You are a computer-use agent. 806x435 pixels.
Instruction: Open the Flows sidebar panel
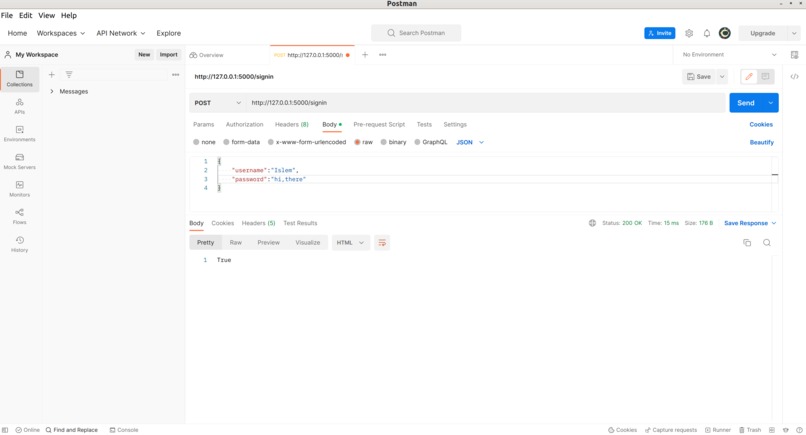pos(20,216)
